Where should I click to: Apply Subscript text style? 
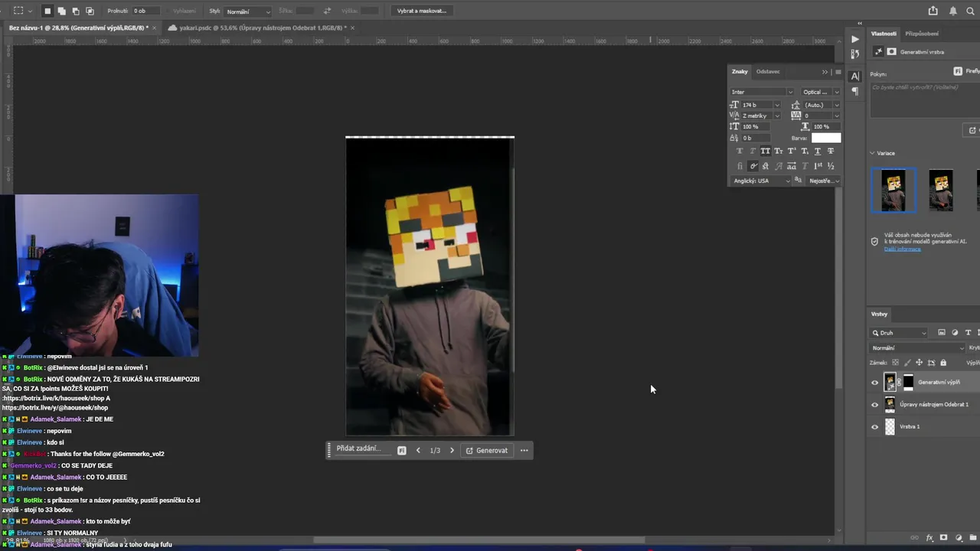tap(804, 152)
